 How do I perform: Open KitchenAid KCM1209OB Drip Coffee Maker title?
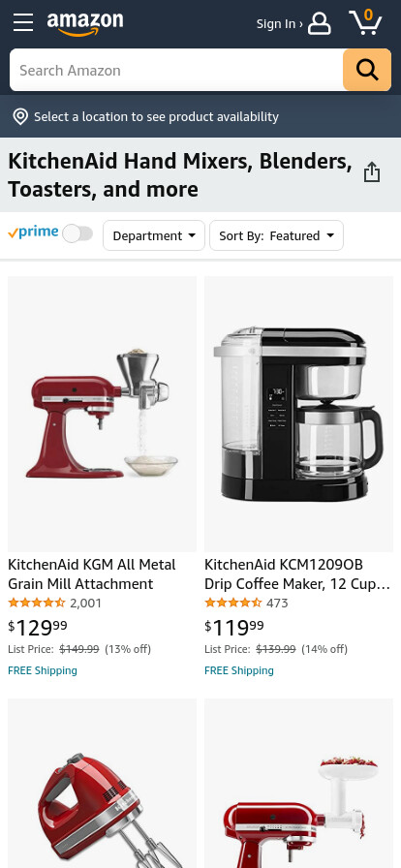coord(297,574)
